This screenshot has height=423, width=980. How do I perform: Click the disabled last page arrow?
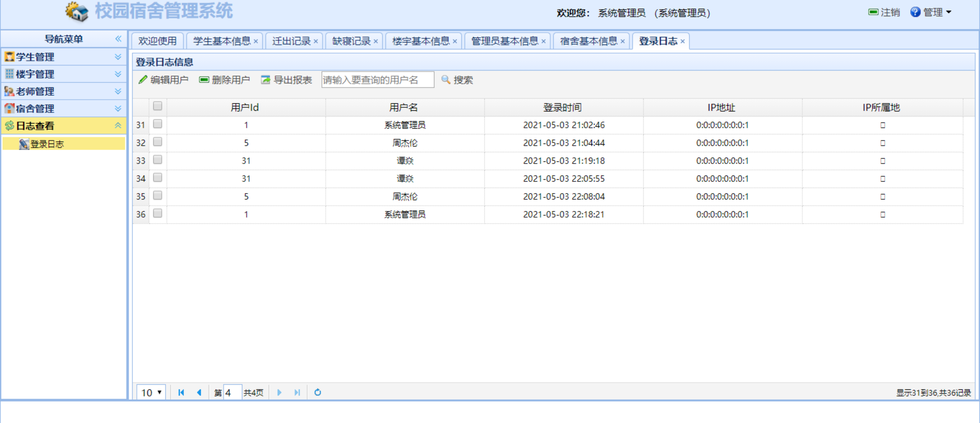click(297, 392)
